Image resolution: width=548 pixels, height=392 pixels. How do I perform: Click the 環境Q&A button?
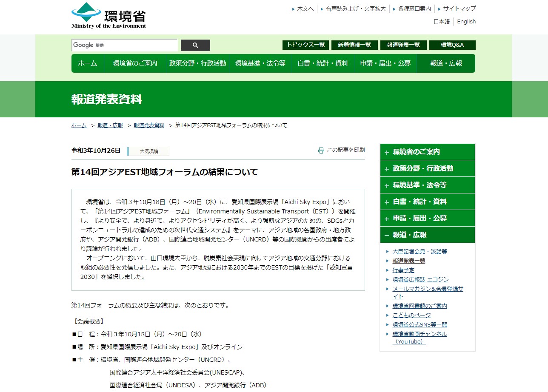[452, 45]
